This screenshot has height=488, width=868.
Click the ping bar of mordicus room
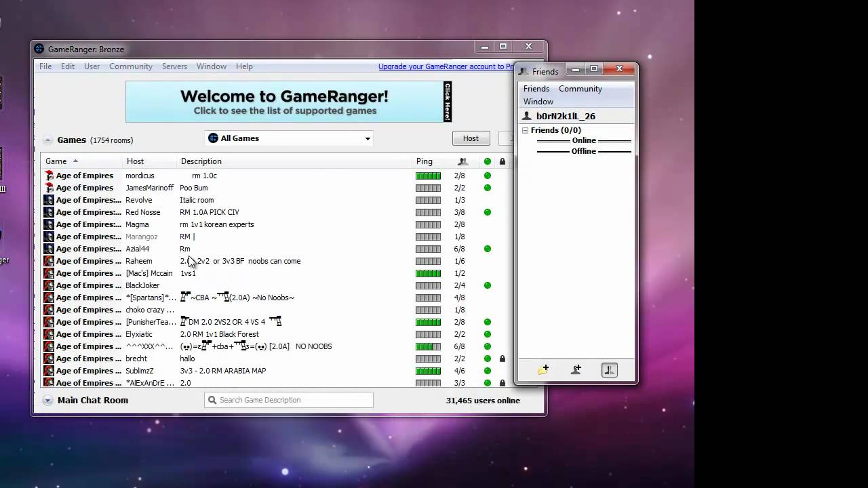click(428, 176)
